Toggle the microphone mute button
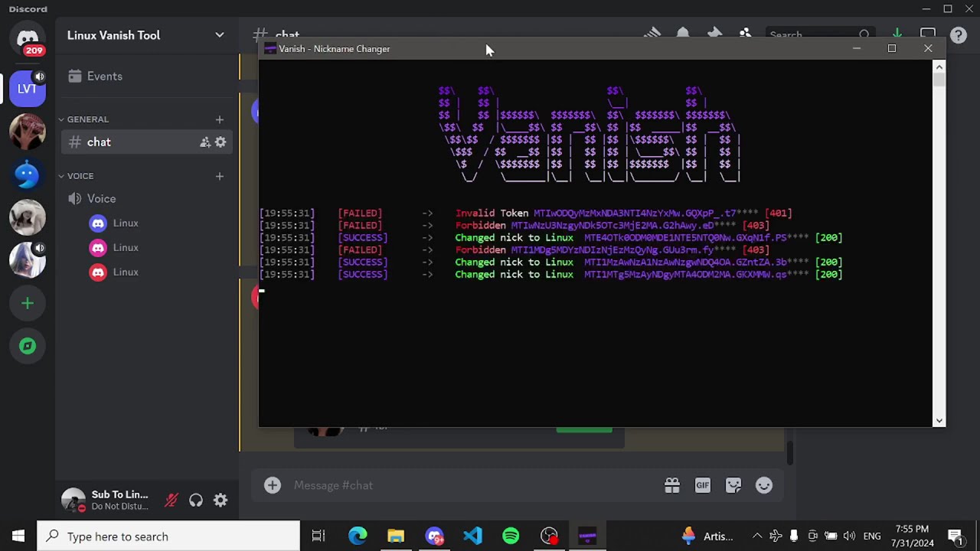 click(171, 500)
